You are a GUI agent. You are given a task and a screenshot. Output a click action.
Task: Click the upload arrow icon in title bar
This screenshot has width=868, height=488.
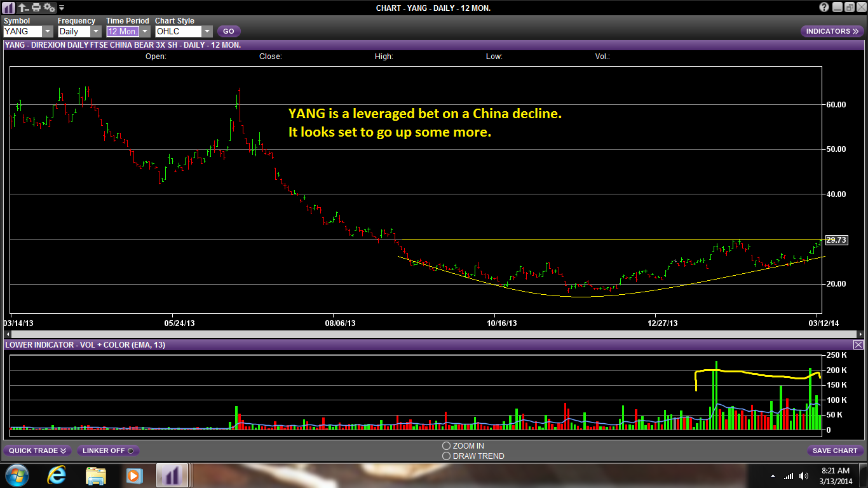[x=23, y=8]
